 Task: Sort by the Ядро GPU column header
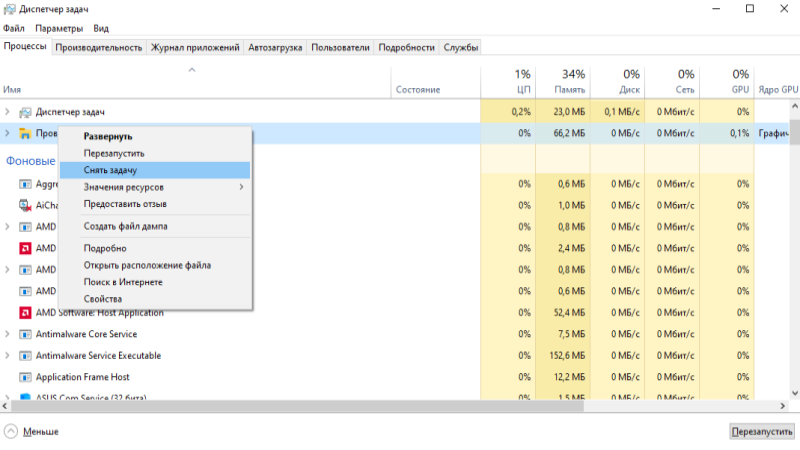click(x=777, y=82)
